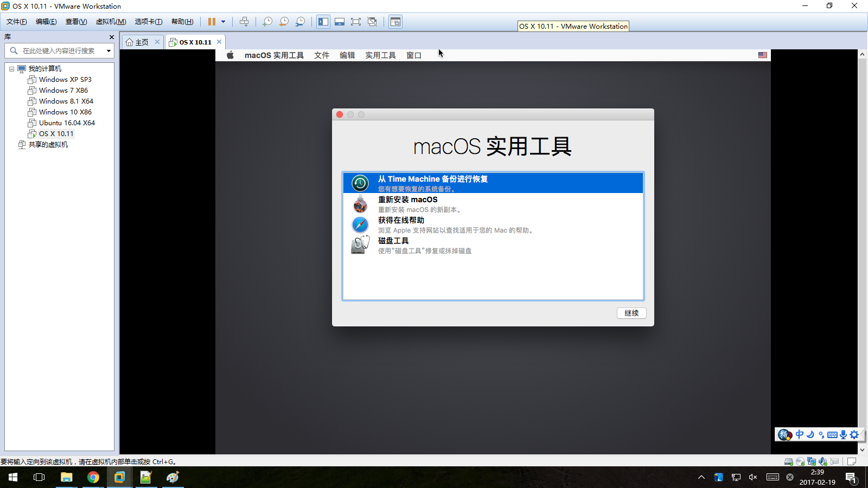
Task: Click the CD/DVD drive status icon
Action: click(800, 461)
